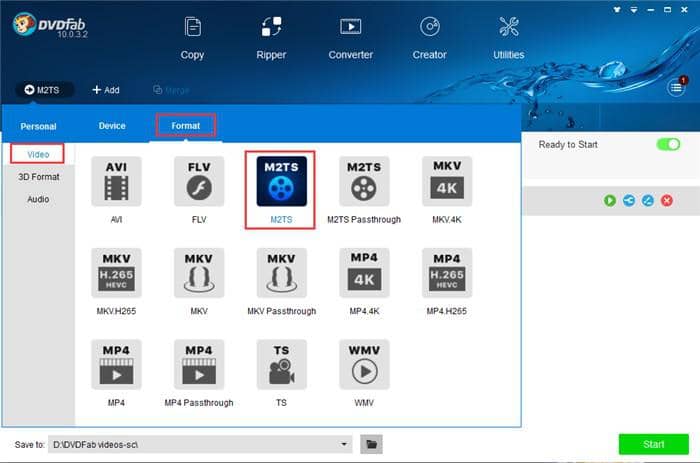Expand the Save to path dropdown
The height and width of the screenshot is (463, 700).
(344, 444)
